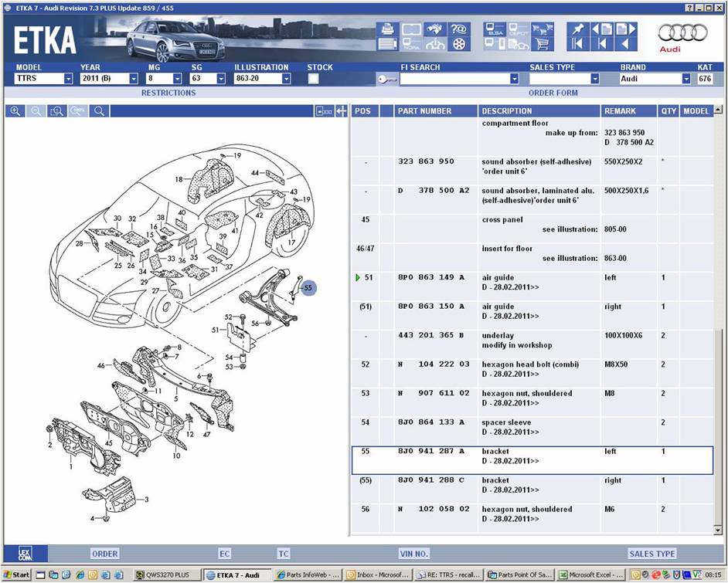Click the PART NUMBER column header
This screenshot has width=728, height=583.
tap(436, 111)
